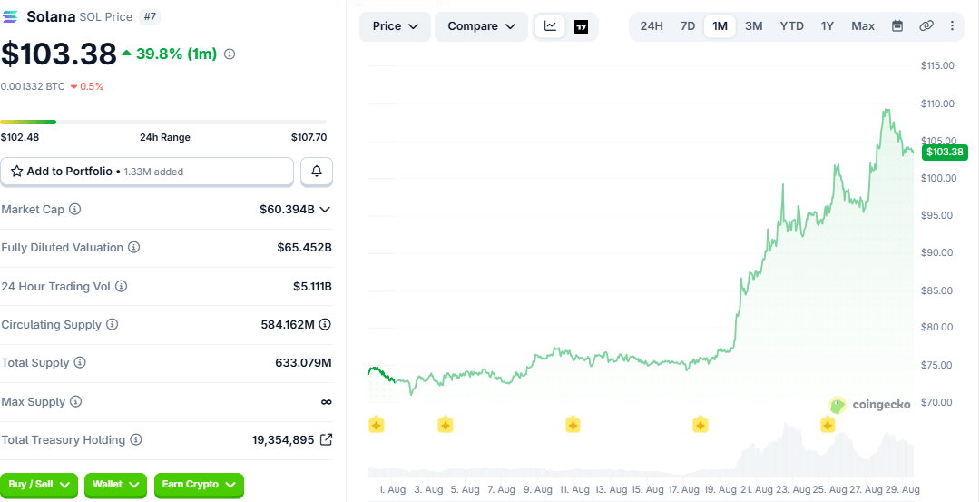Select the YTD time range tab
This screenshot has height=502, width=980.
(792, 26)
